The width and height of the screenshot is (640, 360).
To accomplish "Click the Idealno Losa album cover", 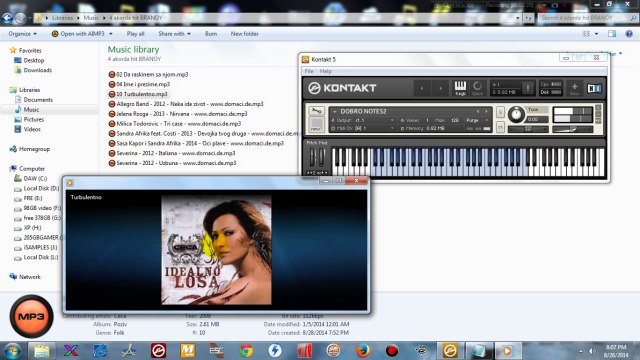I will coord(216,250).
